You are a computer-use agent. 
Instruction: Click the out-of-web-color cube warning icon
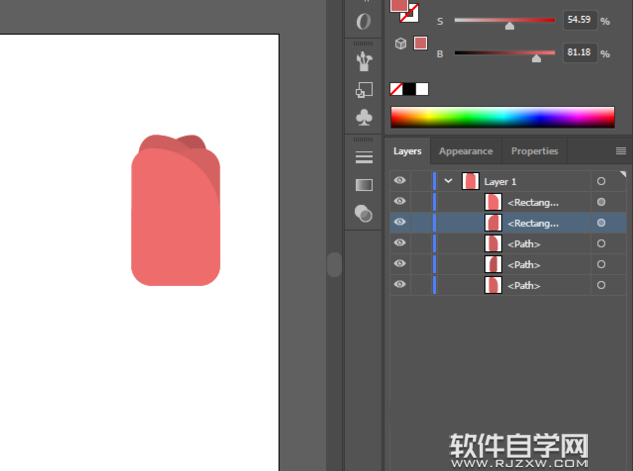click(401, 44)
